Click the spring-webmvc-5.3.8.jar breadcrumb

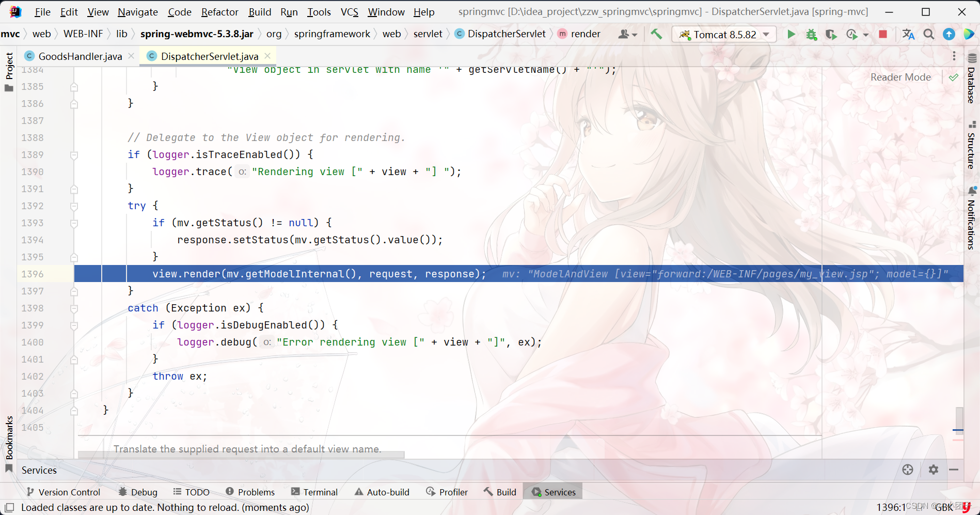[197, 34]
